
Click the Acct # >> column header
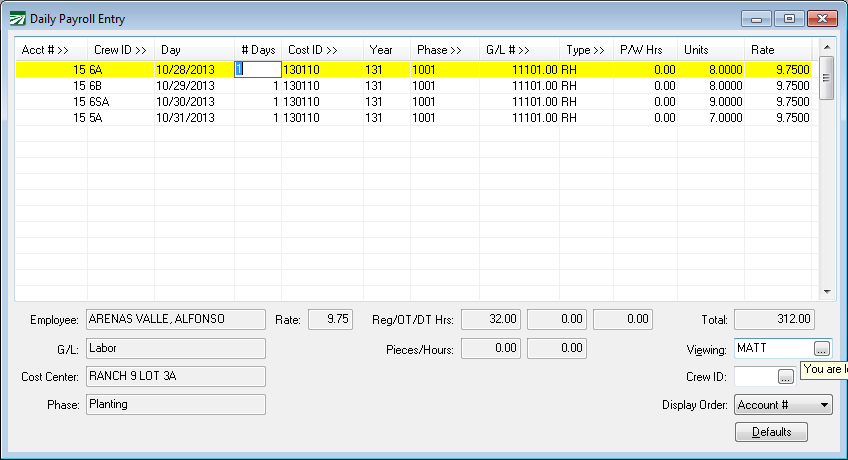[x=45, y=49]
